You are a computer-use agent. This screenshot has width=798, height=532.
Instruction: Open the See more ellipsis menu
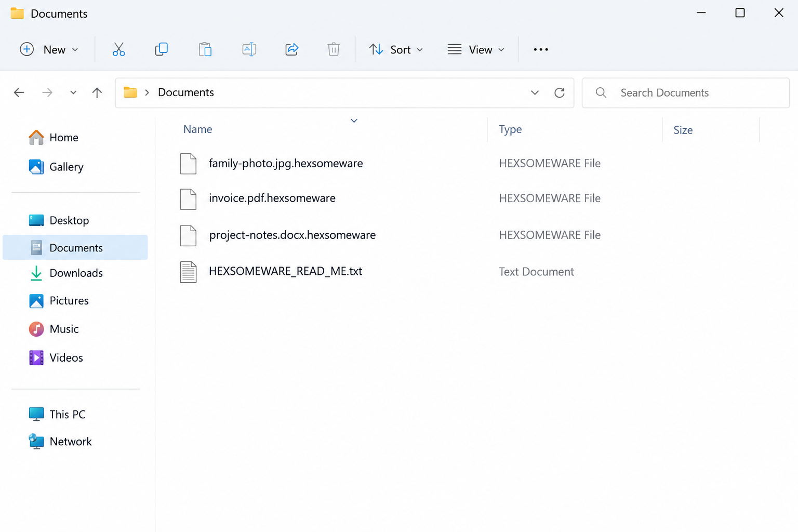541,49
